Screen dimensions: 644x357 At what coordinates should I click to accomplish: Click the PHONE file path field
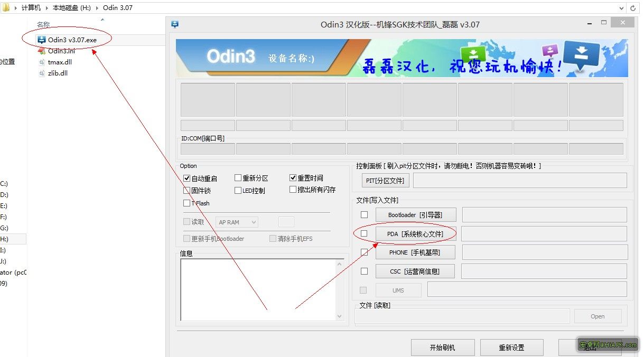545,252
